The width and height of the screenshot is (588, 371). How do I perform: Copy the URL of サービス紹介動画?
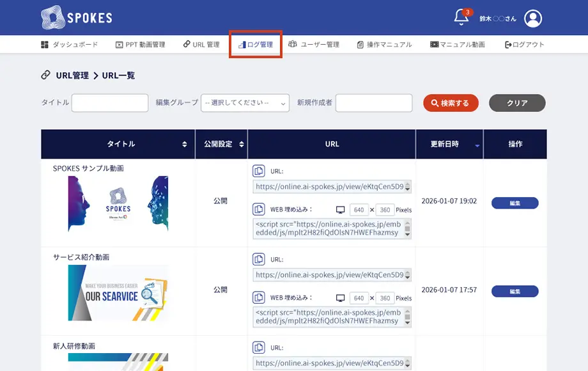[259, 260]
